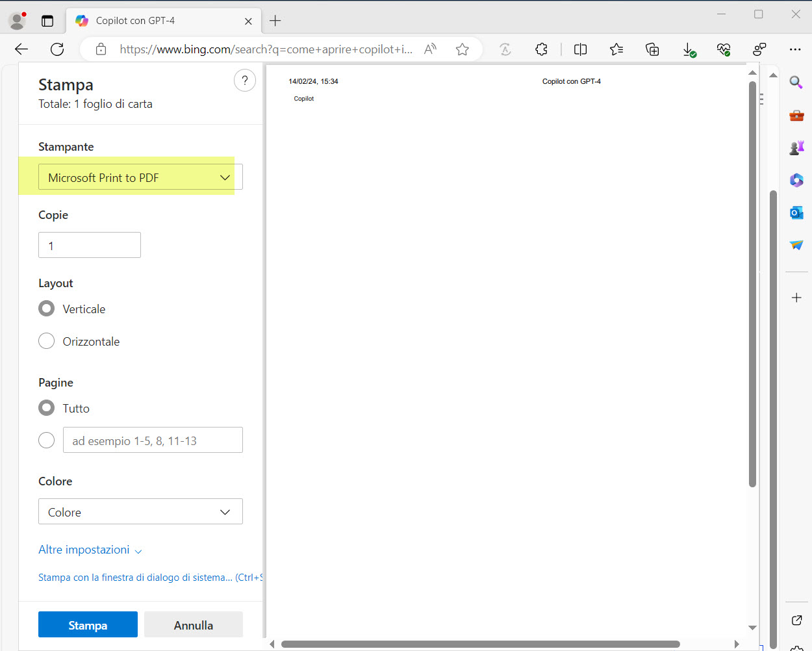Open the tab actions menu icon
Image resolution: width=812 pixels, height=651 pixels.
[47, 21]
